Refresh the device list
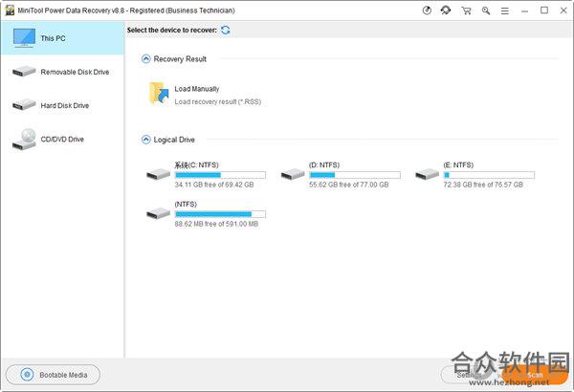574x392 pixels. [x=226, y=30]
